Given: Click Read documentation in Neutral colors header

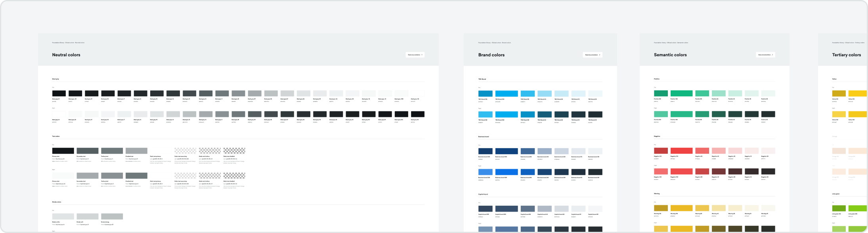Looking at the screenshot, I should tap(415, 55).
